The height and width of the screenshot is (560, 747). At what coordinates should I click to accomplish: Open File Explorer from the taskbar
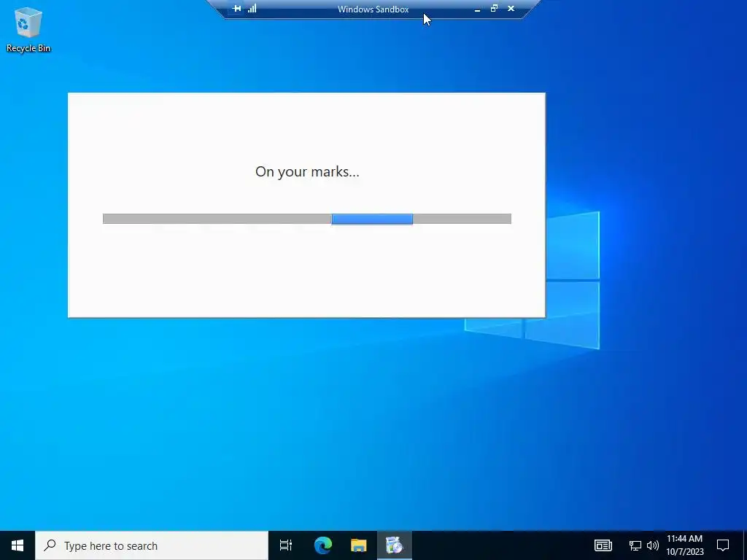click(359, 545)
